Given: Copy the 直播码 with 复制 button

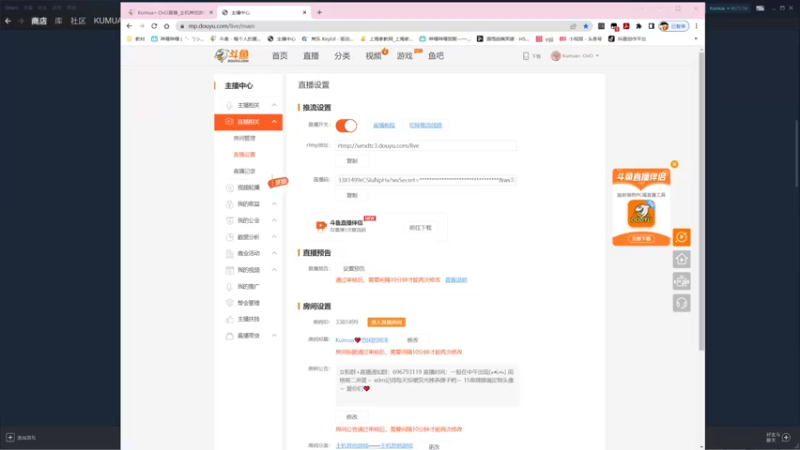Looking at the screenshot, I should (x=352, y=195).
